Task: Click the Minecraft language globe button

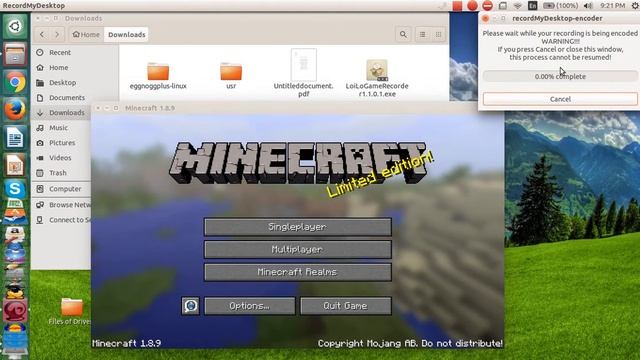Action: (x=190, y=306)
